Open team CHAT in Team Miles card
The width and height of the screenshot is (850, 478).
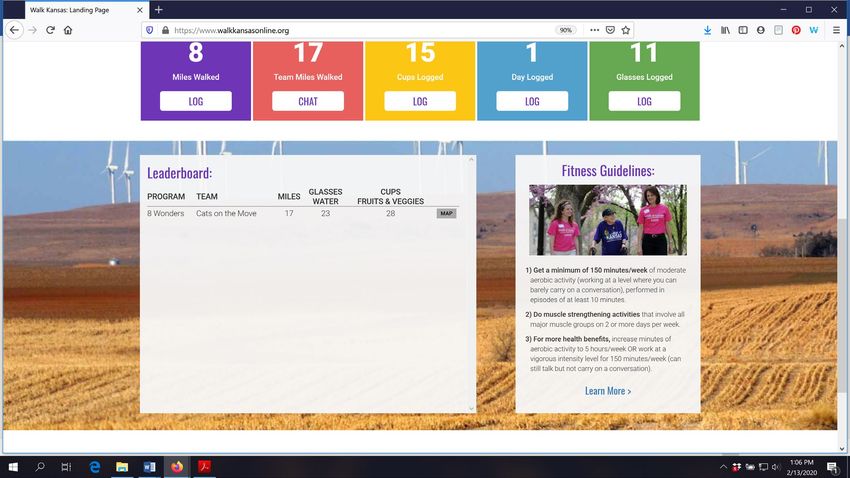pyautogui.click(x=308, y=101)
